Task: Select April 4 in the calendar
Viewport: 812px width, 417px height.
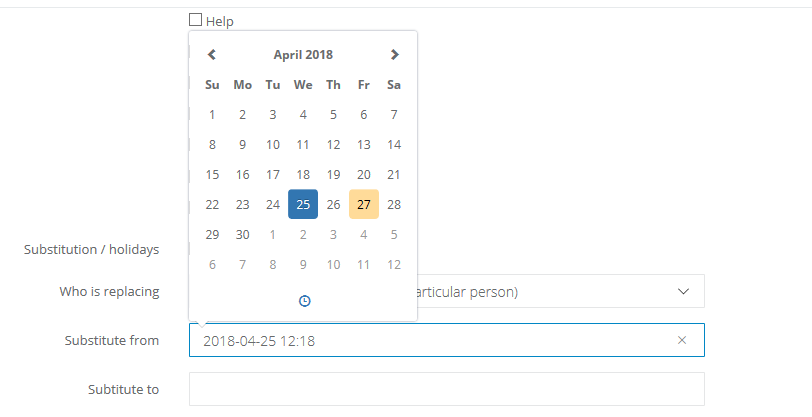Action: (x=303, y=115)
